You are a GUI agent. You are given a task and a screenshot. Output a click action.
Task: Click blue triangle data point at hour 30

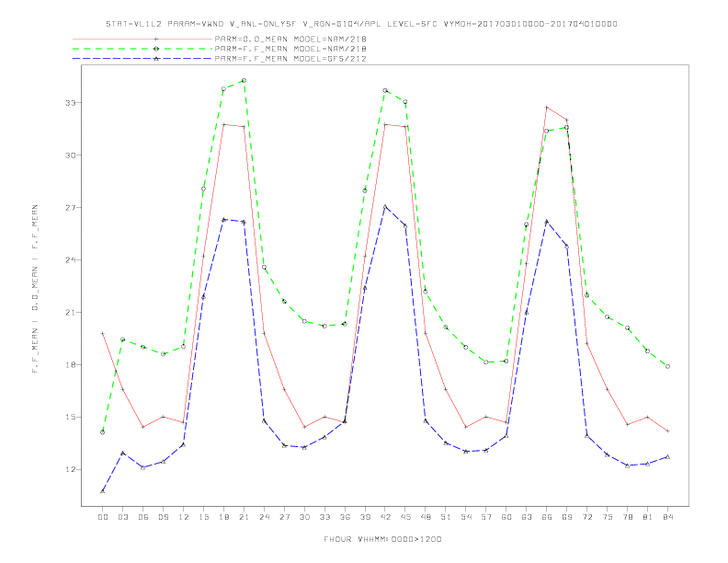[x=304, y=447]
